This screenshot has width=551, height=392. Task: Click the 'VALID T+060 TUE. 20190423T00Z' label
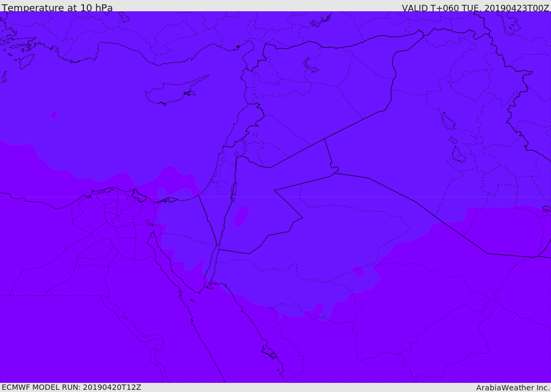point(476,8)
